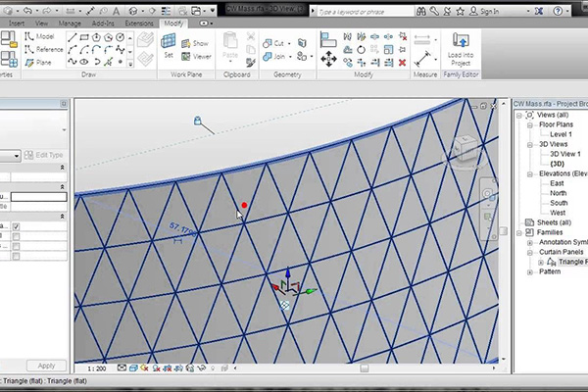Click the Join geometry tool

[x=273, y=57]
